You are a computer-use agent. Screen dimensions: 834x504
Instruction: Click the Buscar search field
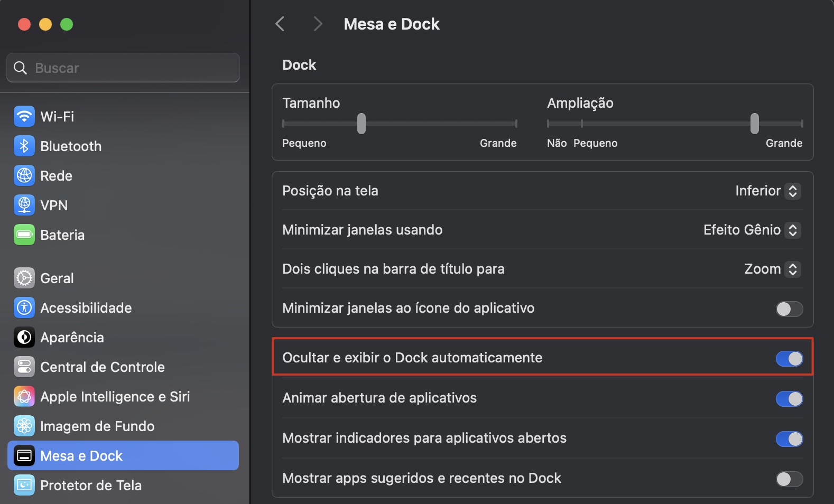[123, 68]
